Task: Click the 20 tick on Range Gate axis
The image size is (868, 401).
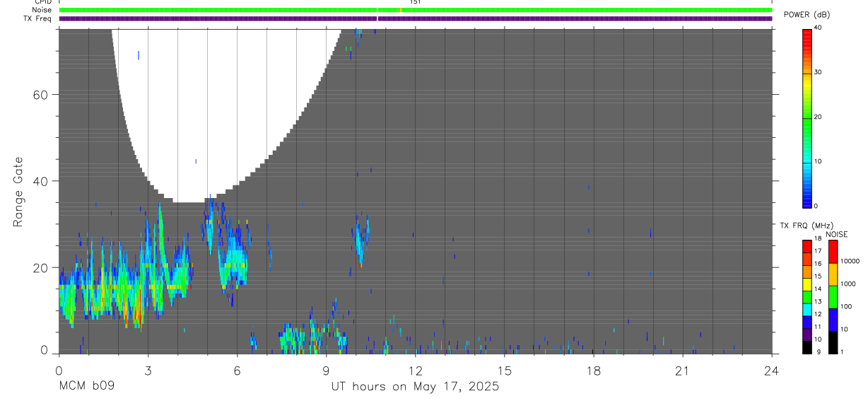Action: pyautogui.click(x=40, y=267)
